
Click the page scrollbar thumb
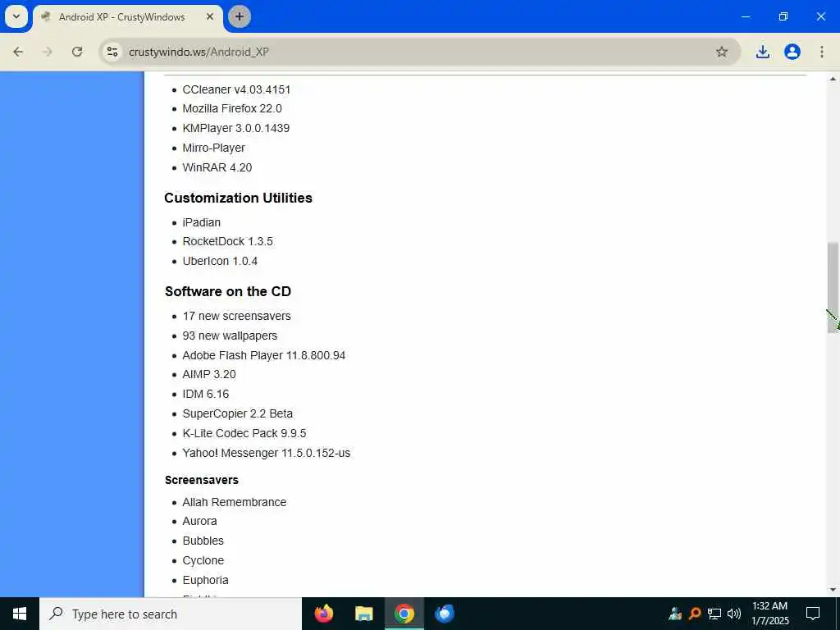click(833, 288)
